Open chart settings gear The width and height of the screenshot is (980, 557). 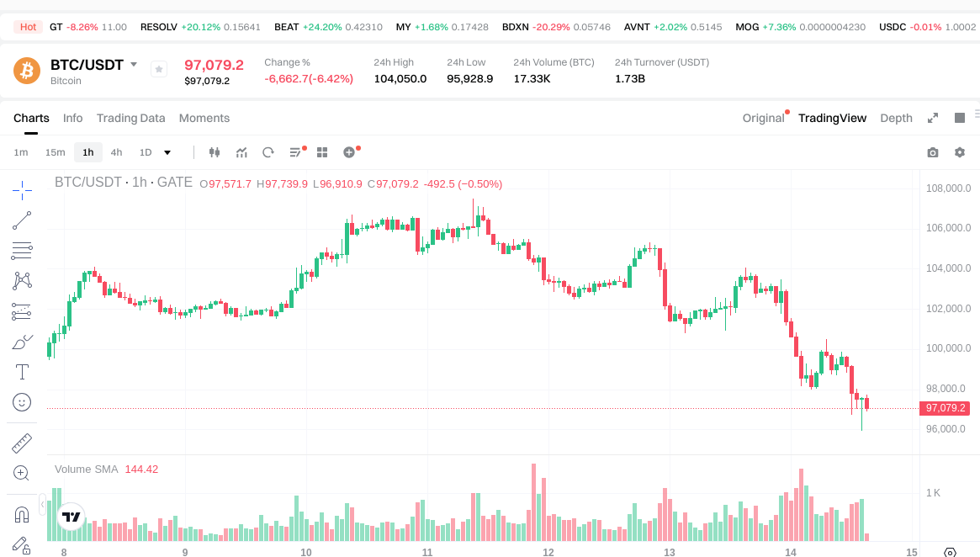coord(960,152)
